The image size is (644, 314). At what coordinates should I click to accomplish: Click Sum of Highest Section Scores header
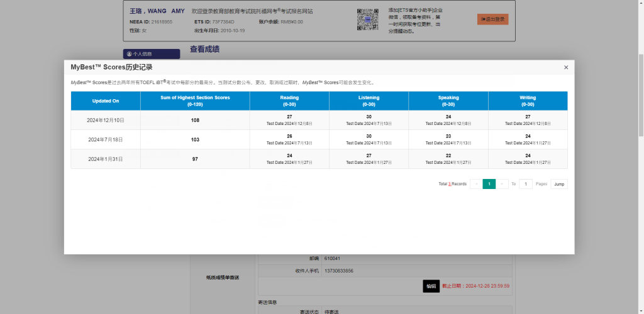(x=195, y=101)
